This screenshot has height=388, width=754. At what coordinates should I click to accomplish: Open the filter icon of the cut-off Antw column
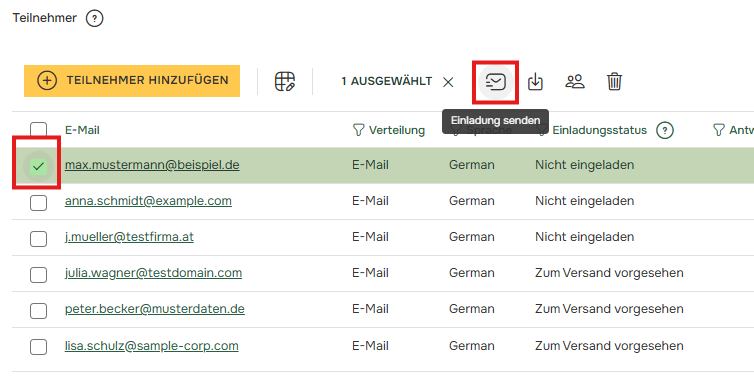click(x=718, y=130)
